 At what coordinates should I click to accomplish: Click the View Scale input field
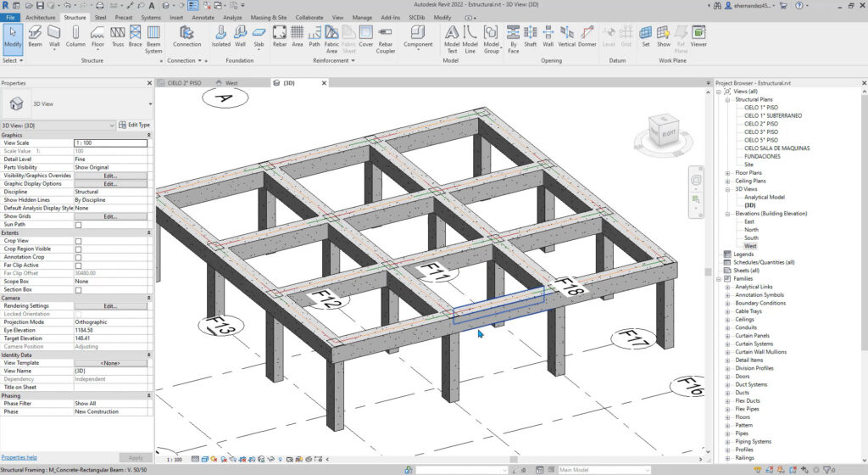coord(110,143)
